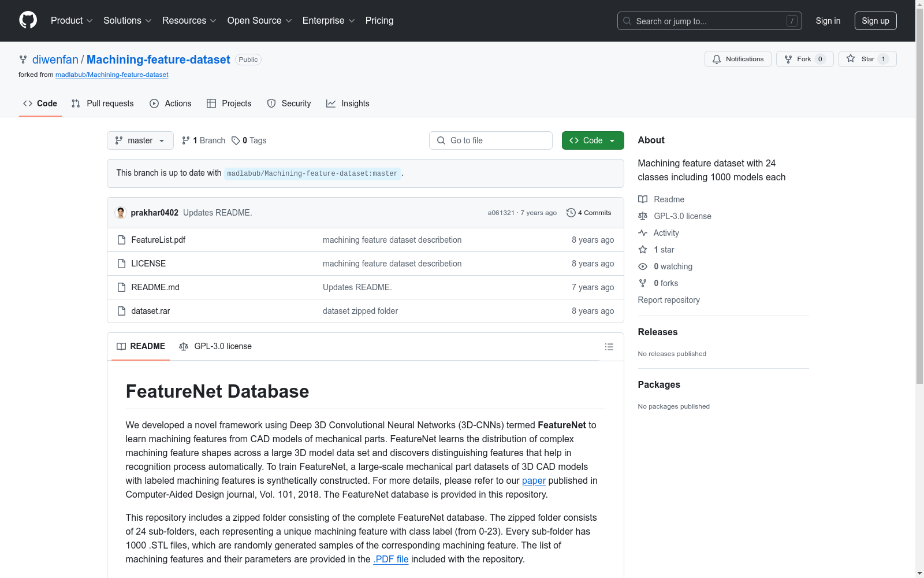Open the dataset.rar file
Viewport: 924px width, 578px height.
click(151, 311)
